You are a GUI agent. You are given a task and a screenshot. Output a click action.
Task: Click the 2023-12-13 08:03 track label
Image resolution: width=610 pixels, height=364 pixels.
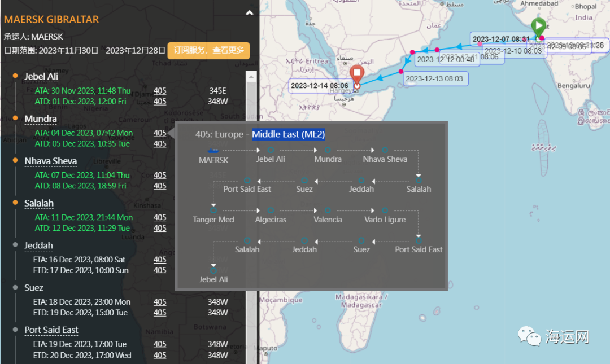click(x=434, y=78)
